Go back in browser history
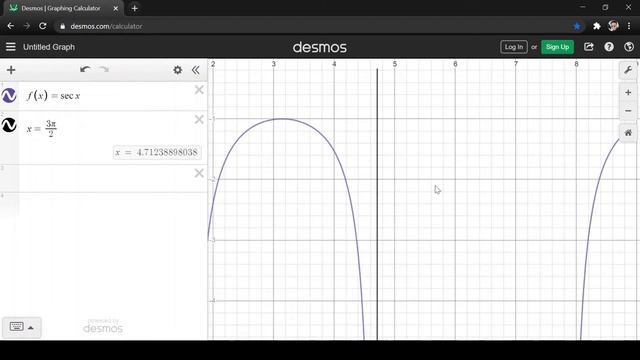This screenshot has width=640, height=360. (11, 26)
